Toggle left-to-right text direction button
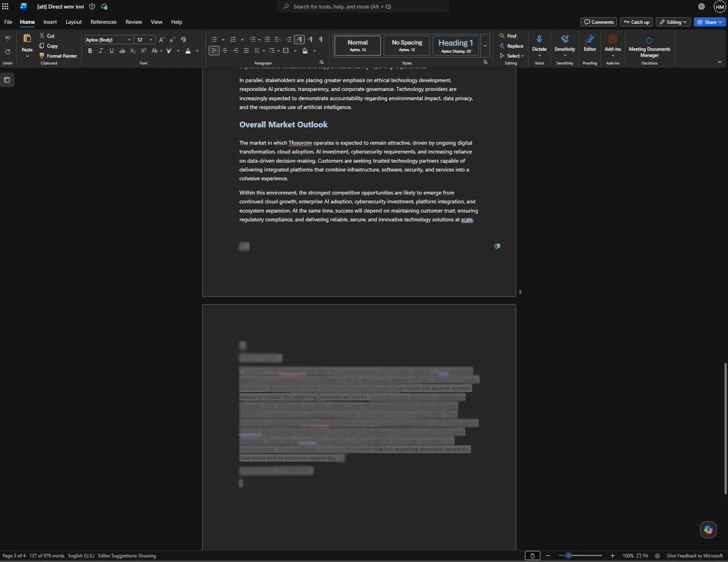Image resolution: width=728 pixels, height=562 pixels. (299, 40)
